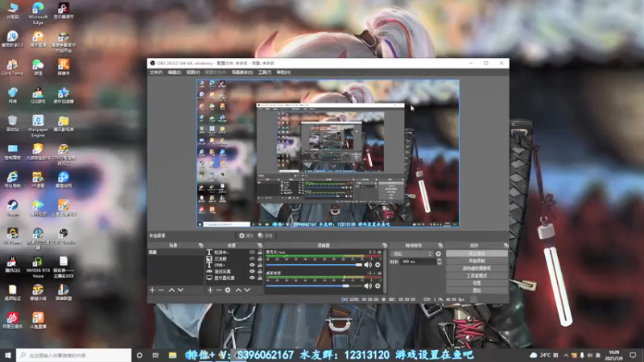This screenshot has height=362, width=644.
Task: Open the Recycle Bin on the desktop
Action: (x=13, y=123)
